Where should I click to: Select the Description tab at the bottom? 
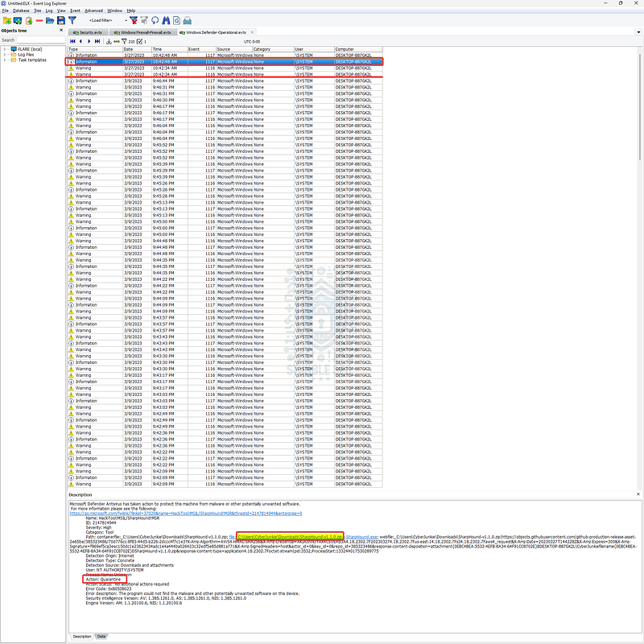click(82, 636)
